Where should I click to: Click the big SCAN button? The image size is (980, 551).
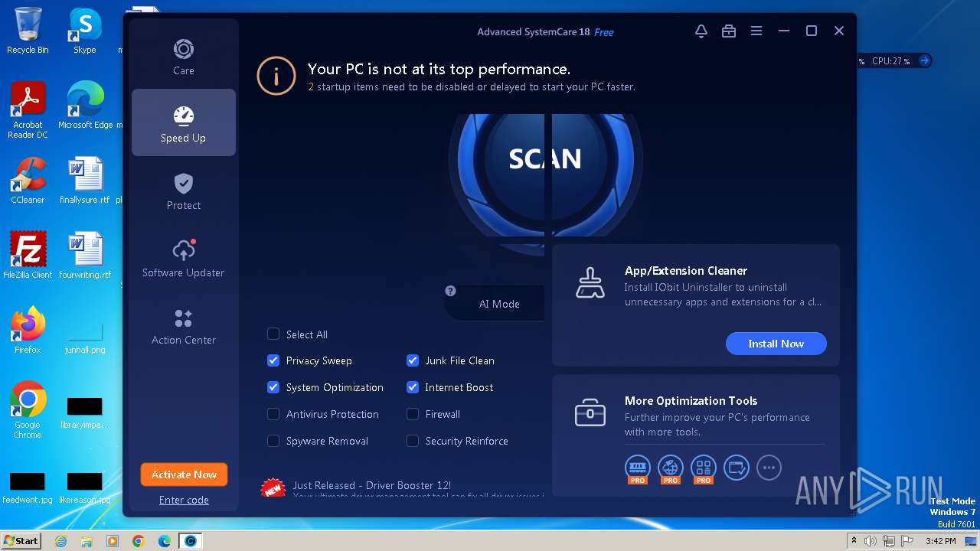545,158
